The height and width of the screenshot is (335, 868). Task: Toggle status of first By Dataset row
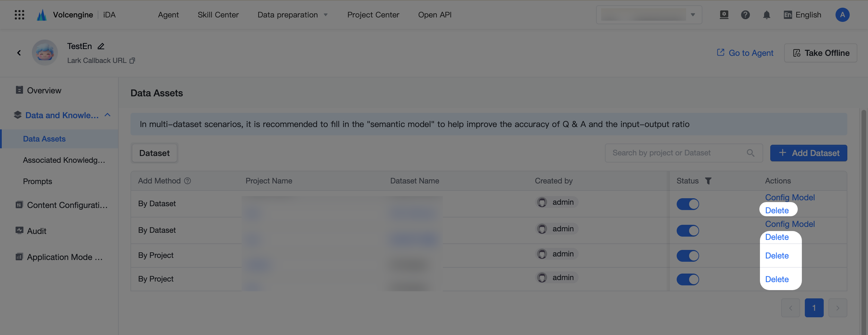(x=688, y=204)
